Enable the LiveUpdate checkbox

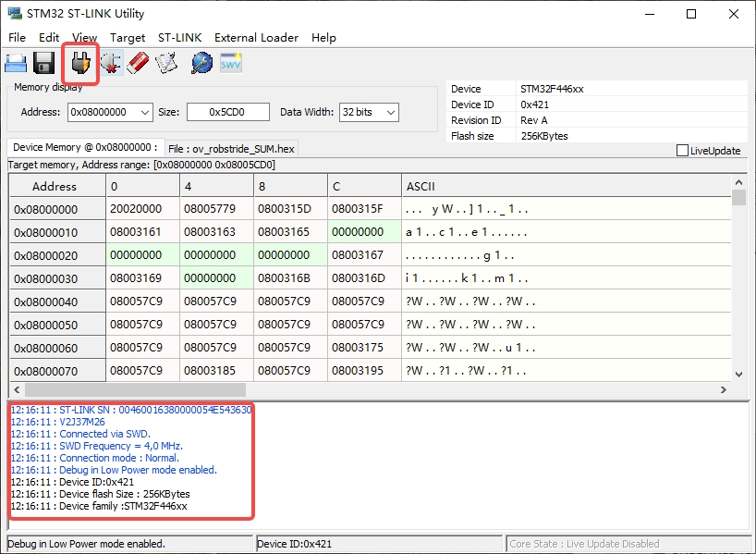point(683,151)
